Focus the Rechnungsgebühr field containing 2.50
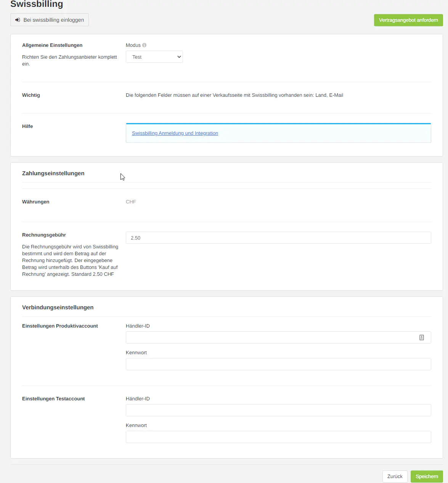This screenshot has width=448, height=483. click(x=278, y=238)
